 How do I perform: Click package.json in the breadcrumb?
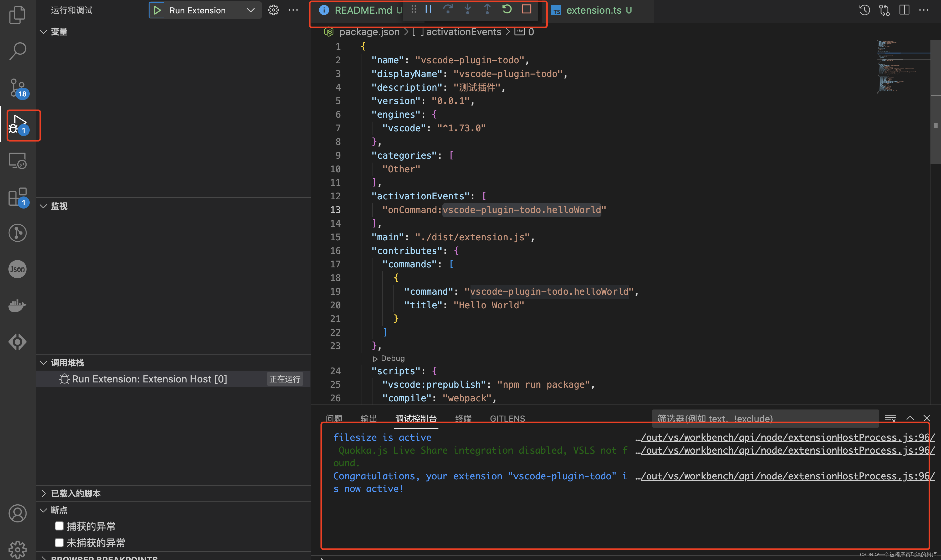click(x=369, y=32)
